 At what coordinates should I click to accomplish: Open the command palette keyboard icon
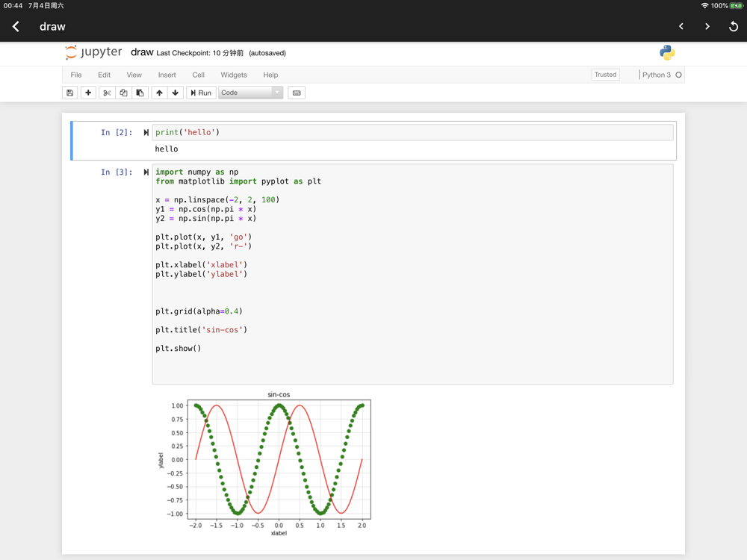coord(297,93)
